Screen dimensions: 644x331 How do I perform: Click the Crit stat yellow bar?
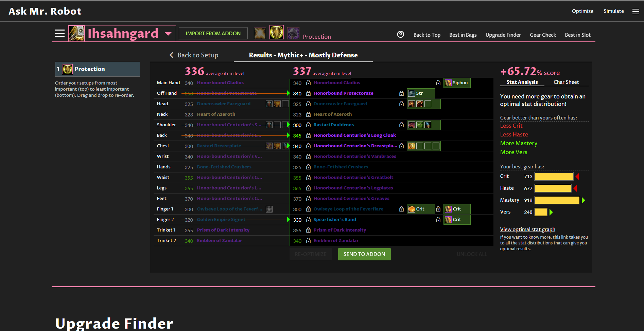pos(554,176)
